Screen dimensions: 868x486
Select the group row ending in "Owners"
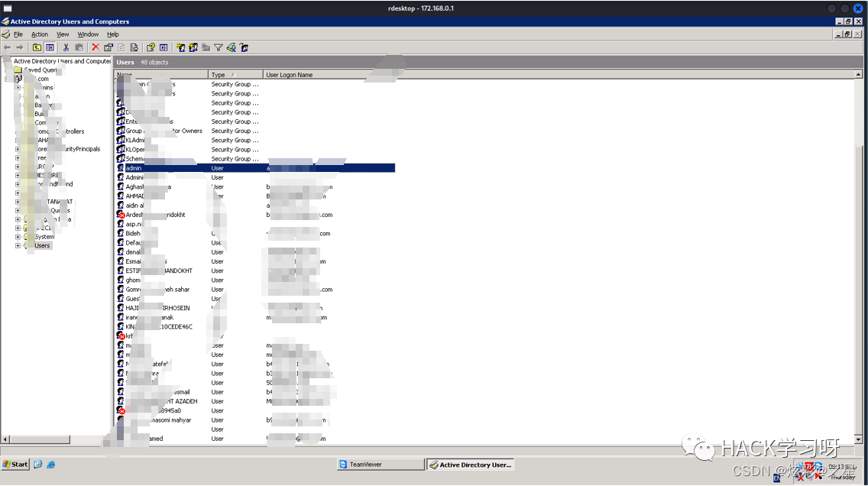pos(256,131)
